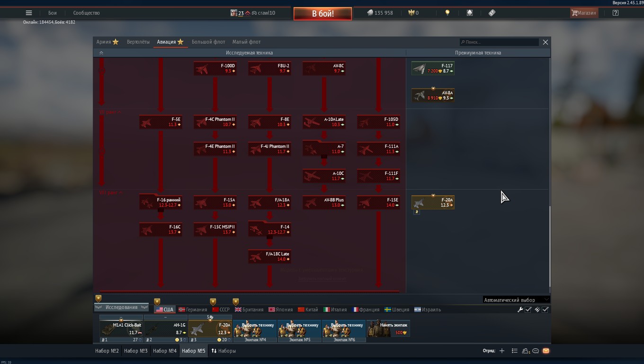Image resolution: width=644 pixels, height=364 pixels.
Task: Switch to Набор №2 preset
Action: coord(107,351)
